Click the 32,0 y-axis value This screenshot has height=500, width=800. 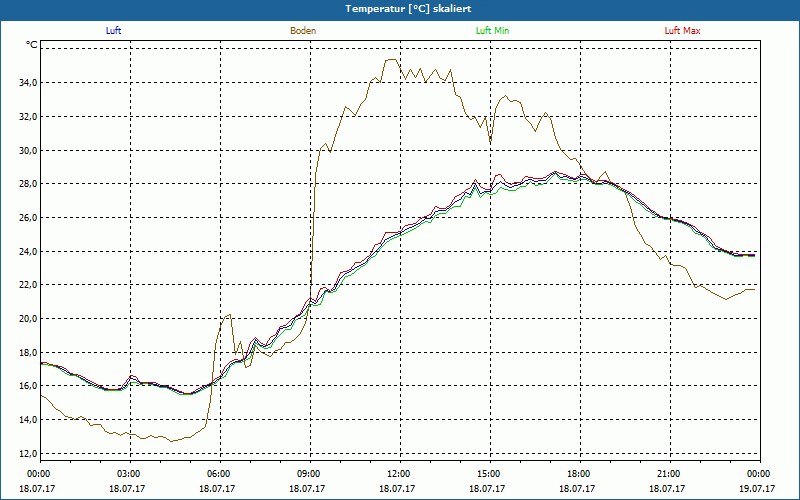pyautogui.click(x=29, y=116)
